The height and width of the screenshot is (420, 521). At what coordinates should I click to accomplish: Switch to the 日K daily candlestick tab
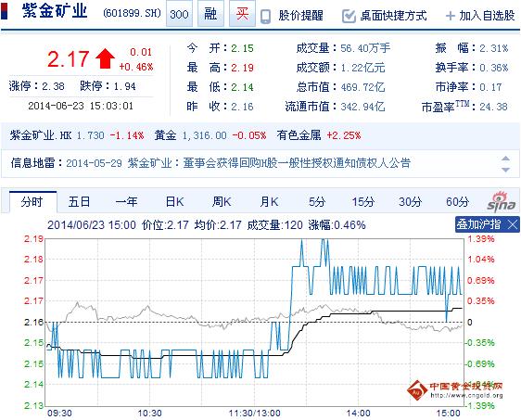[174, 202]
